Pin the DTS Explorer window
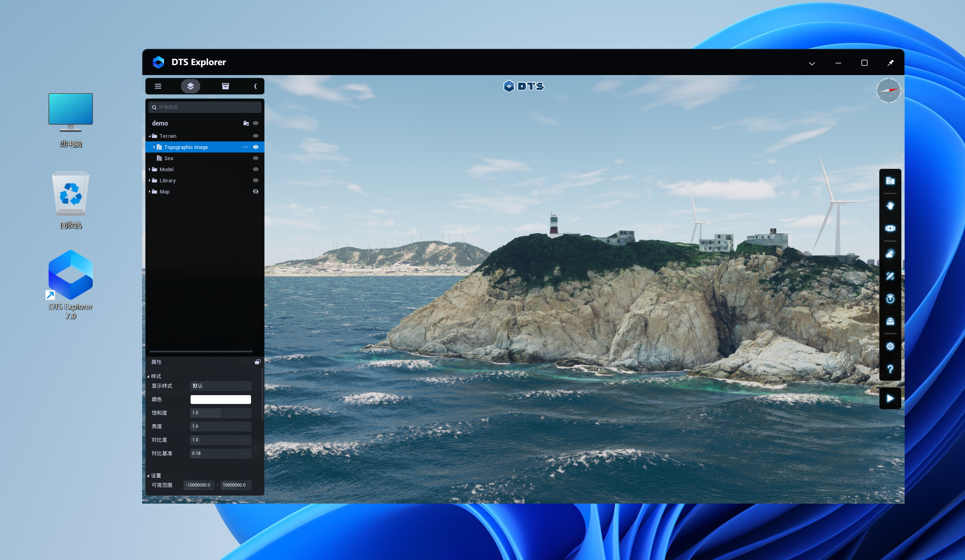The image size is (965, 560). tap(891, 63)
